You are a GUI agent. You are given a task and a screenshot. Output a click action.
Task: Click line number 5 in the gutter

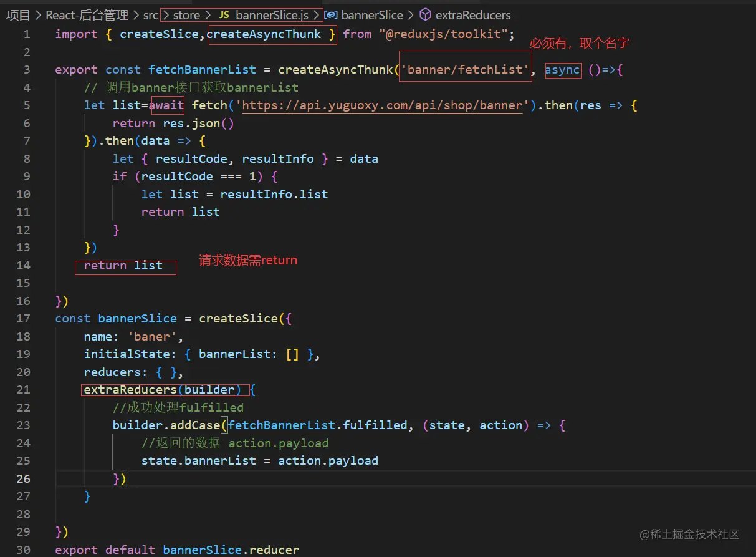pos(27,105)
